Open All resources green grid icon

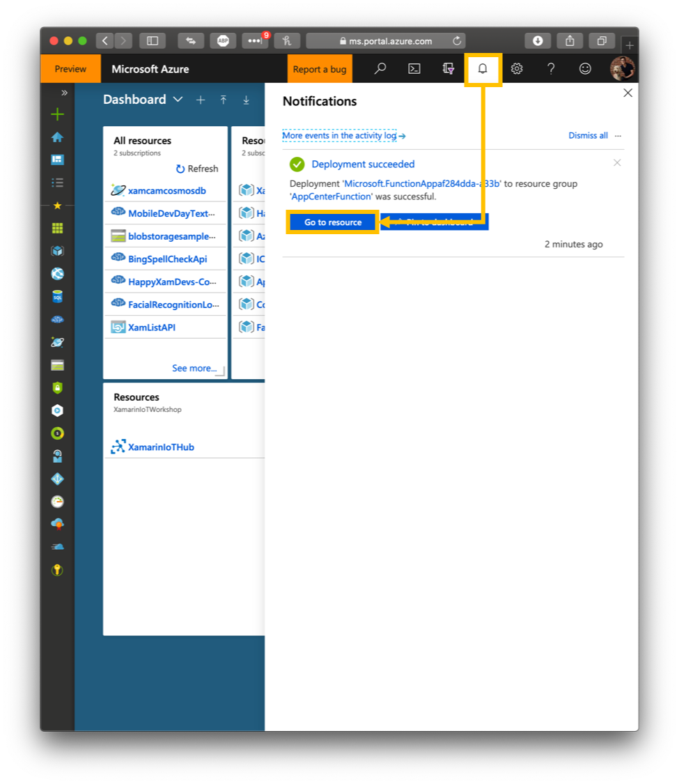(57, 228)
